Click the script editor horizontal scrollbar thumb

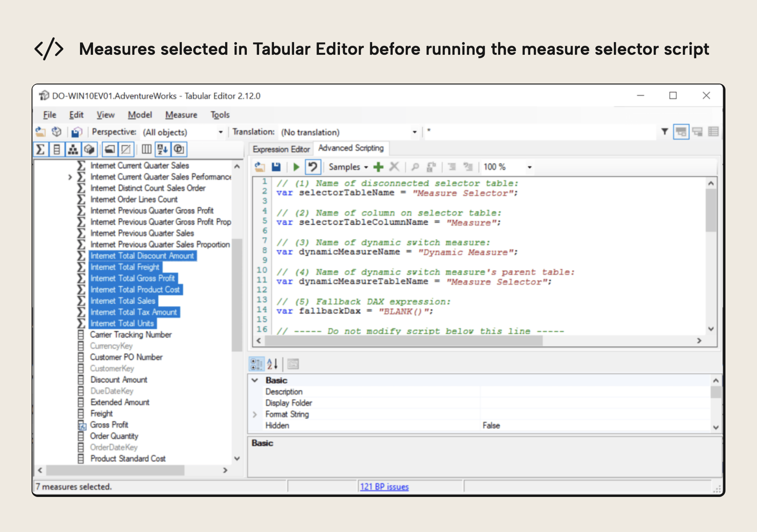click(404, 340)
